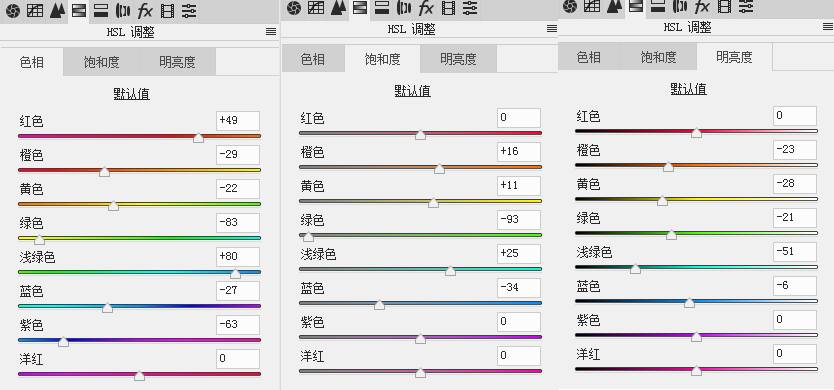Switch to 明亮度 tab in middle panel
Image resolution: width=834 pixels, height=390 pixels.
458,59
